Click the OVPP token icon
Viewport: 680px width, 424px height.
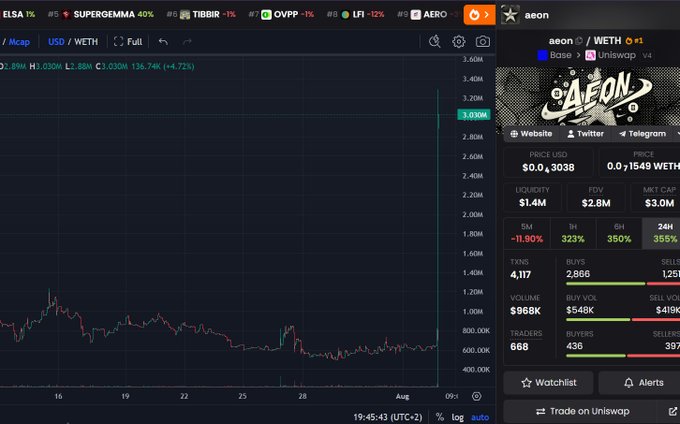tap(266, 15)
